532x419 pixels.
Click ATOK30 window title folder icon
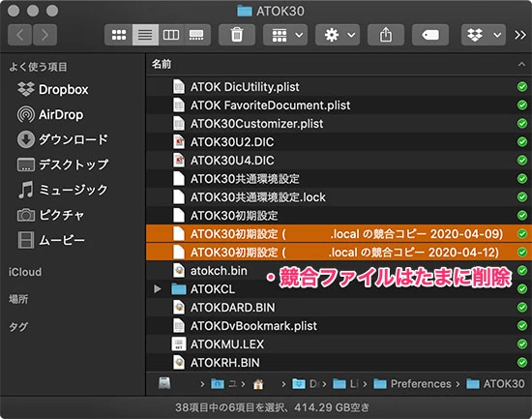(245, 11)
